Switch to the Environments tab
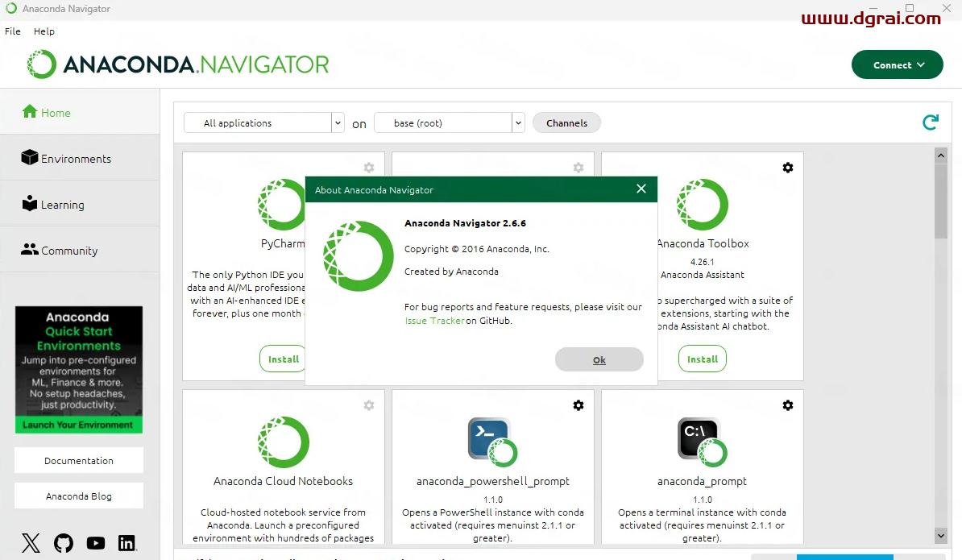Image resolution: width=962 pixels, height=560 pixels. coord(80,158)
